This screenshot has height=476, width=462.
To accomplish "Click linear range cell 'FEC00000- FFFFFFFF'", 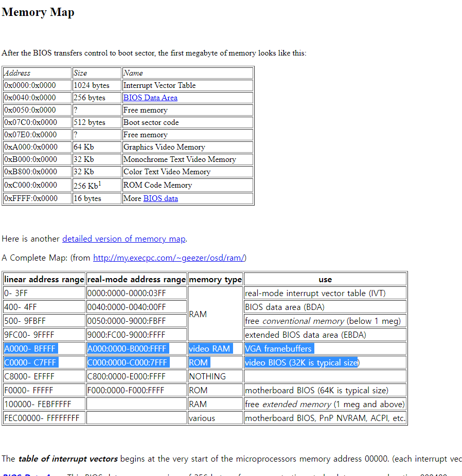I will pyautogui.click(x=44, y=418).
